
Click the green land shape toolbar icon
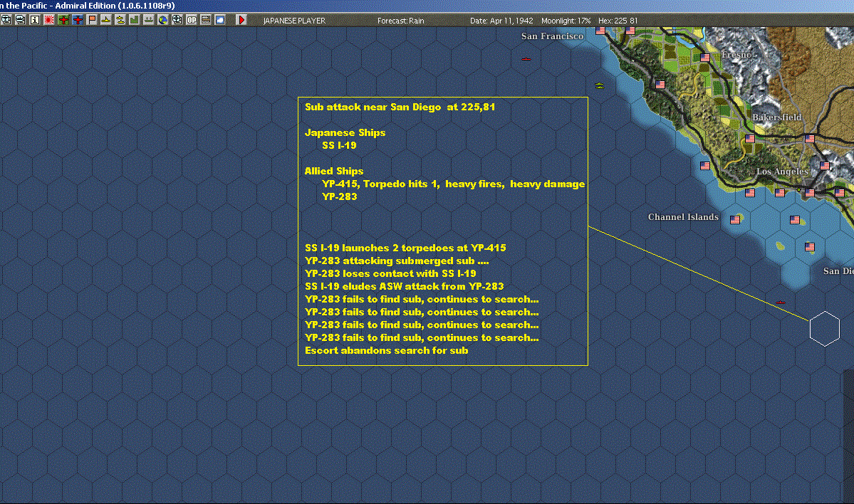tap(134, 20)
